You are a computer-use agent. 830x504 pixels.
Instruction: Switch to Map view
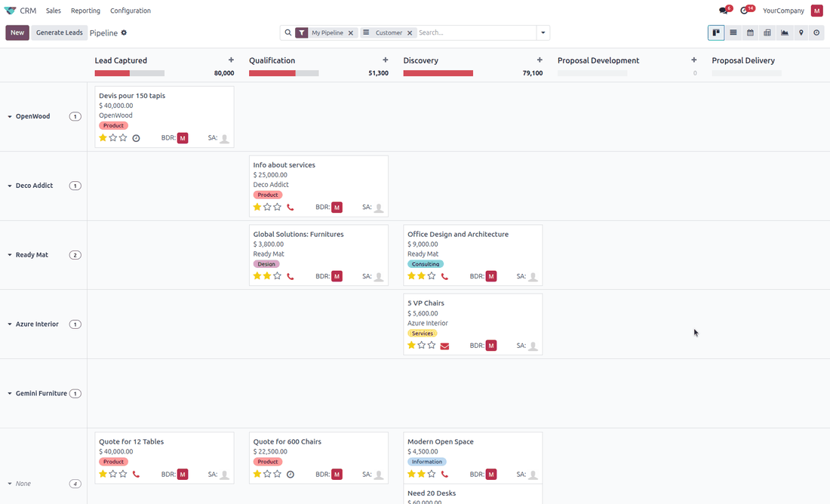coord(801,33)
